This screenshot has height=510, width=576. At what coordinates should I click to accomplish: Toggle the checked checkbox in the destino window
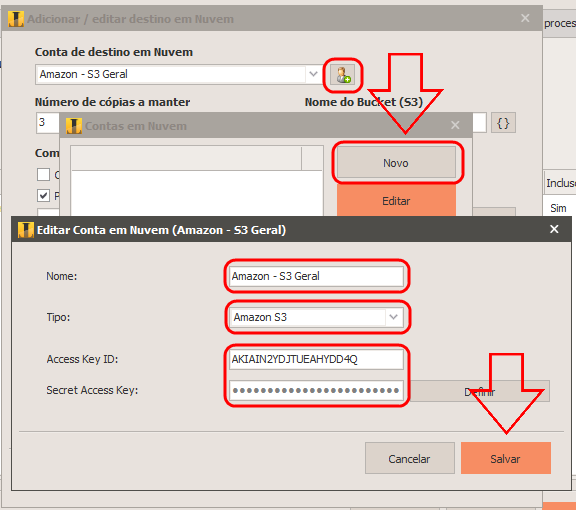click(x=43, y=195)
